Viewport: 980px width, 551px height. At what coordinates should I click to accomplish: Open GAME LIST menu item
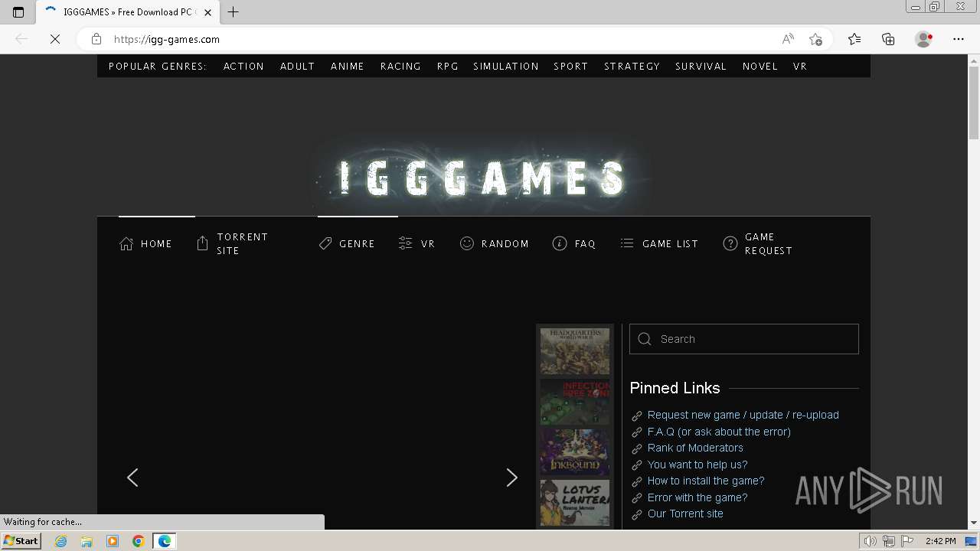pyautogui.click(x=670, y=243)
